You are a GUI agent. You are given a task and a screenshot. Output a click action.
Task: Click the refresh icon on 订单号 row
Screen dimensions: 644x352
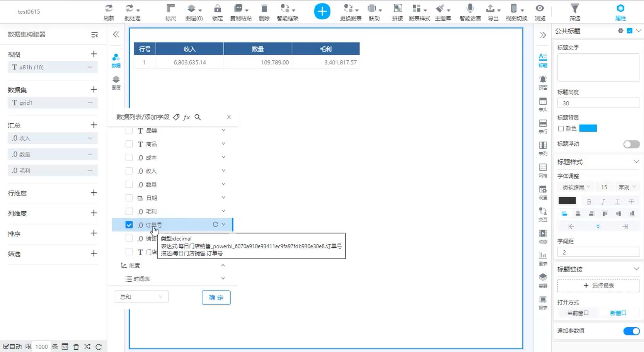pyautogui.click(x=215, y=224)
